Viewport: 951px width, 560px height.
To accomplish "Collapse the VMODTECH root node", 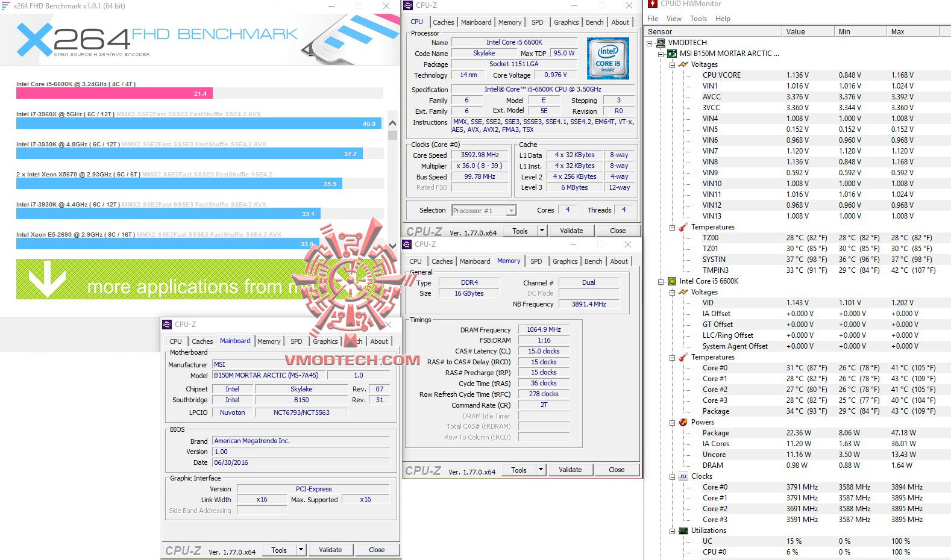I will click(650, 43).
